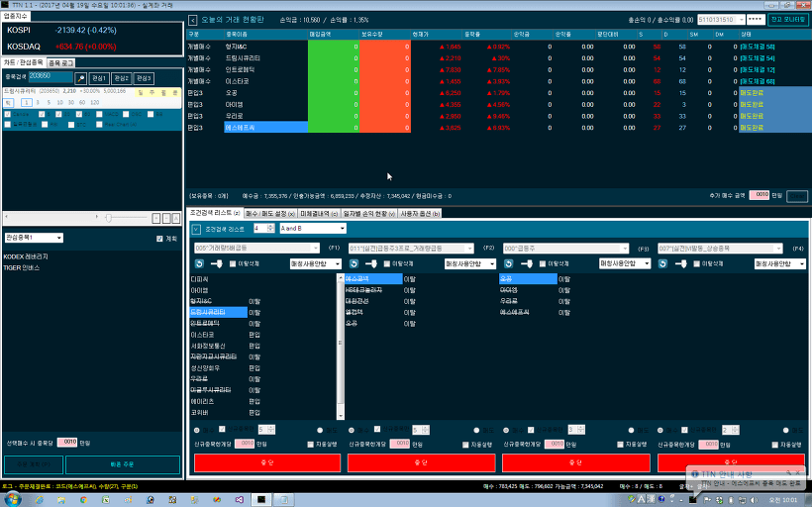Open the 005^거래량5배급등 condition dropdown
812x507 pixels.
pos(256,249)
